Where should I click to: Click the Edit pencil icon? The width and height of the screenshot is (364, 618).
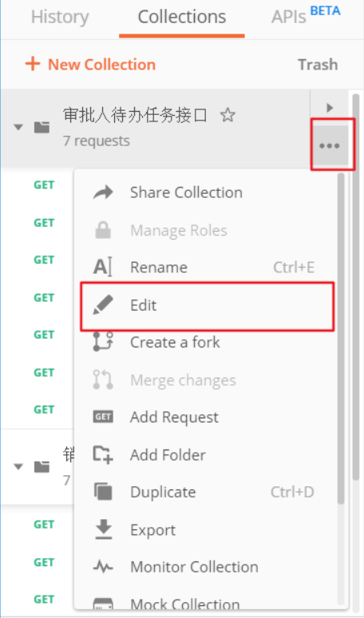click(x=103, y=305)
